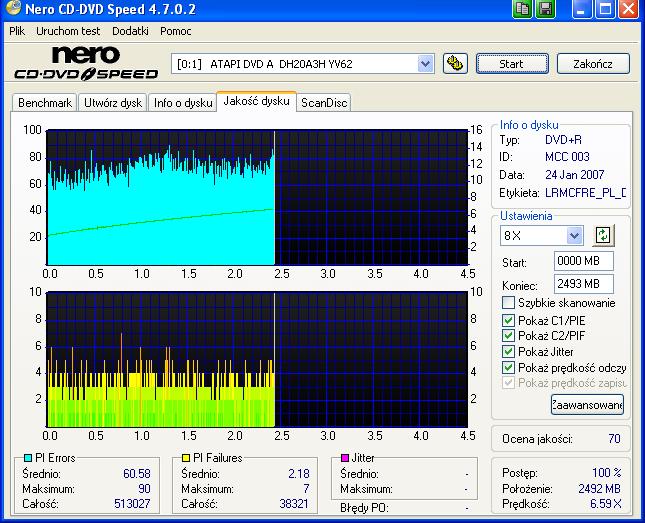645x523 pixels.
Task: Click the cyan PI Errors legend swatch
Action: 28,458
